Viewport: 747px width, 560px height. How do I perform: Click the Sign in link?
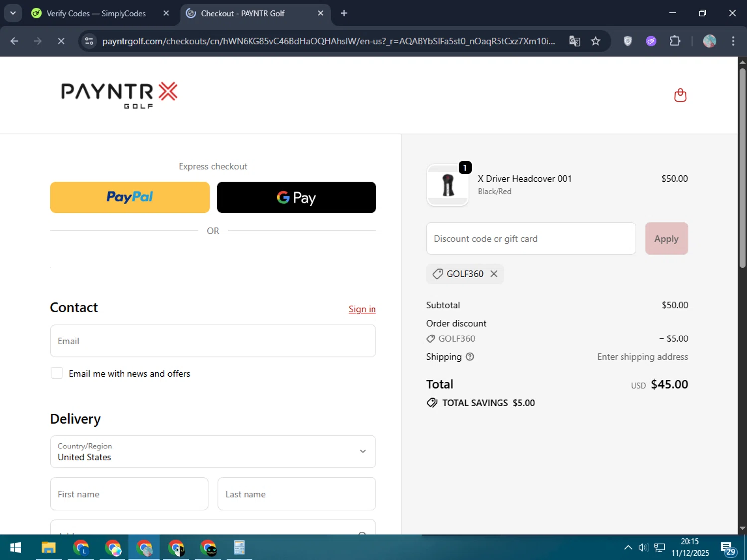(362, 309)
